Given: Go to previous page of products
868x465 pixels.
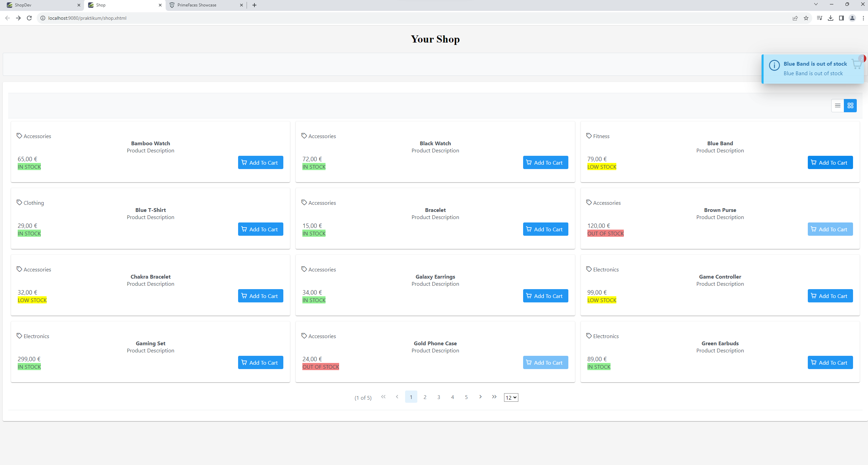Looking at the screenshot, I should (x=397, y=397).
